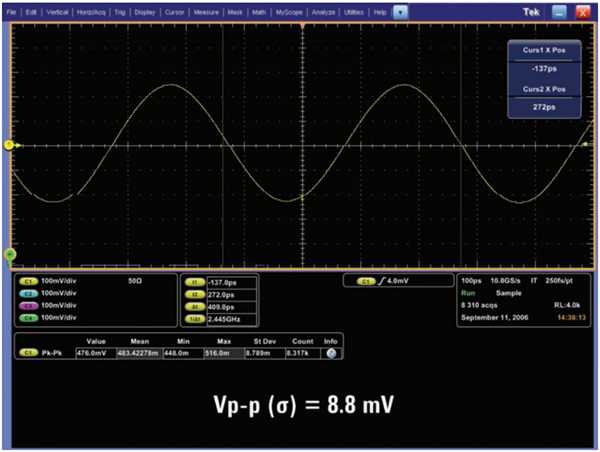Open the Measure menu
600x452 pixels.
pos(206,12)
